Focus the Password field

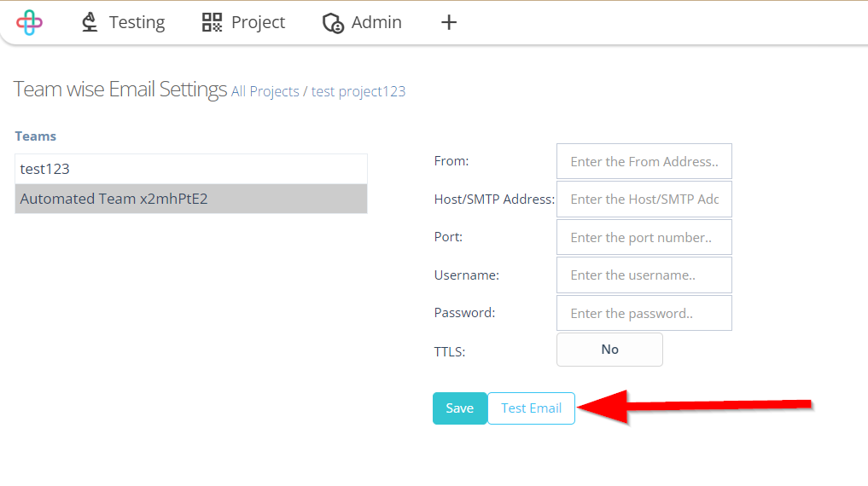point(644,313)
